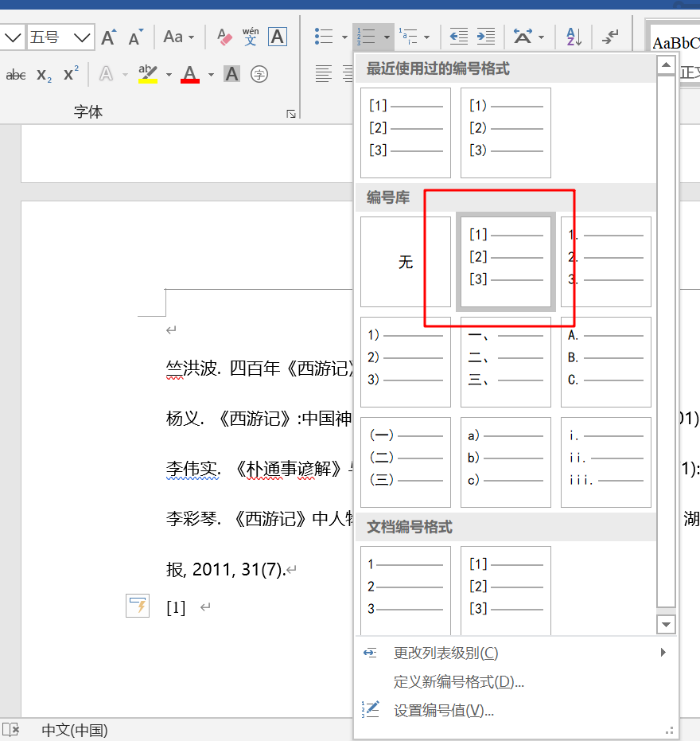Select numbering format i. ii. iii.
Image resolution: width=700 pixels, height=741 pixels.
click(x=606, y=462)
